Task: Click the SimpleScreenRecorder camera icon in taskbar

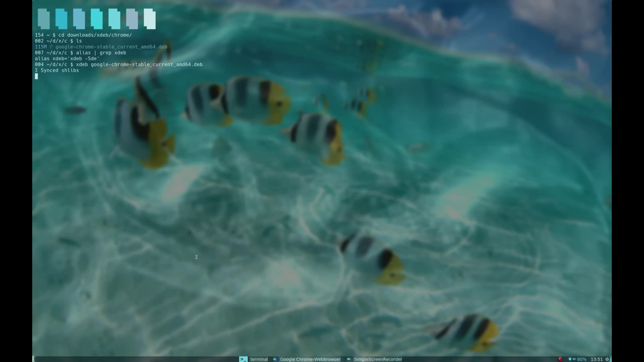Action: point(349,359)
